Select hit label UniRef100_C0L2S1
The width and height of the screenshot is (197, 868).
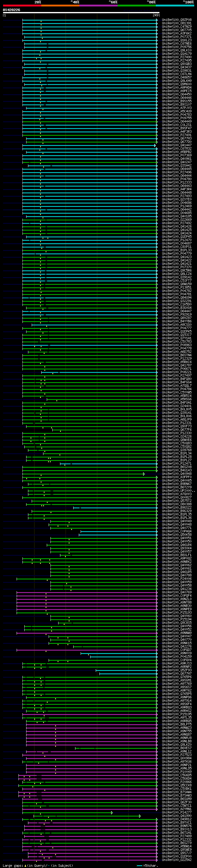tap(177, 125)
